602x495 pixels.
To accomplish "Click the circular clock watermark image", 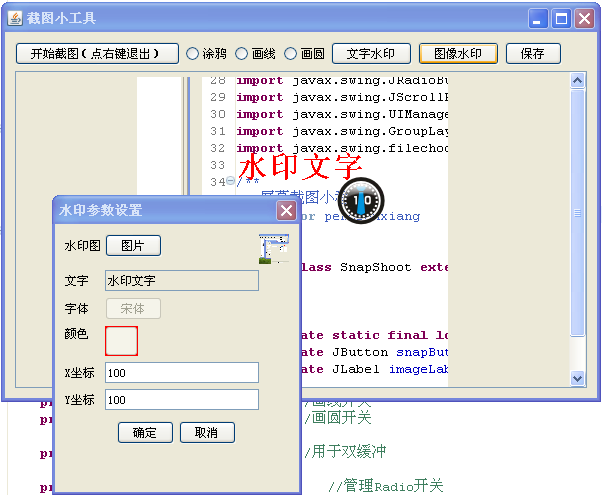I will click(361, 200).
